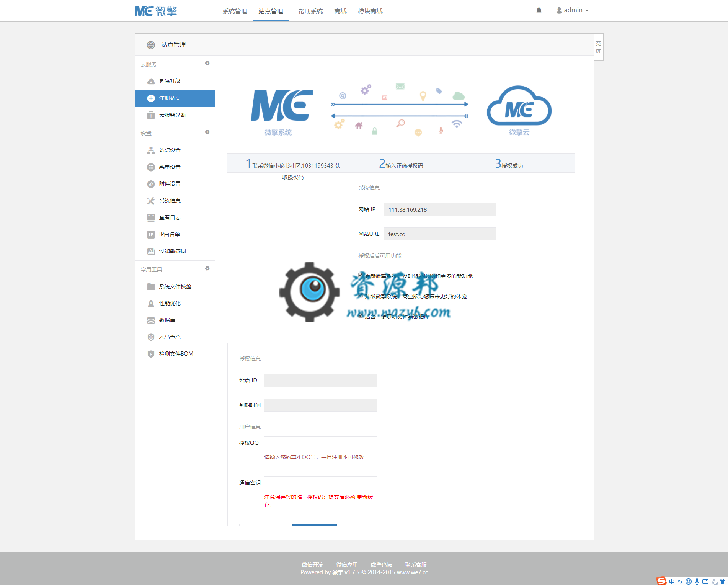The width and height of the screenshot is (728, 585).
Task: Open Sogou emoji smiley panel
Action: [x=689, y=582]
